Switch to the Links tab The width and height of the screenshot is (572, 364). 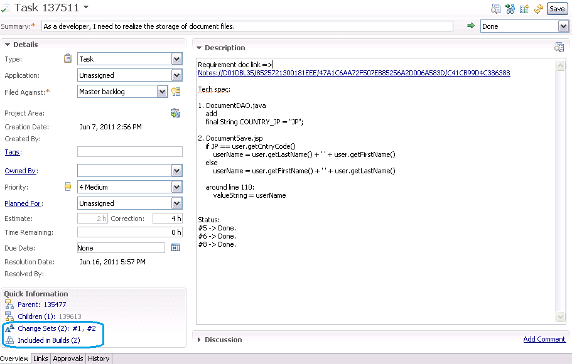click(x=40, y=359)
